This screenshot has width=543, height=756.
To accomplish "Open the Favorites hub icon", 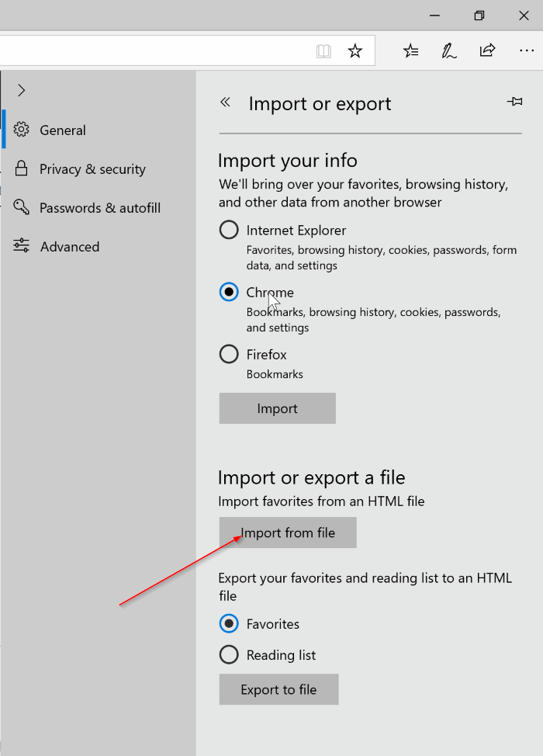I will (x=411, y=50).
